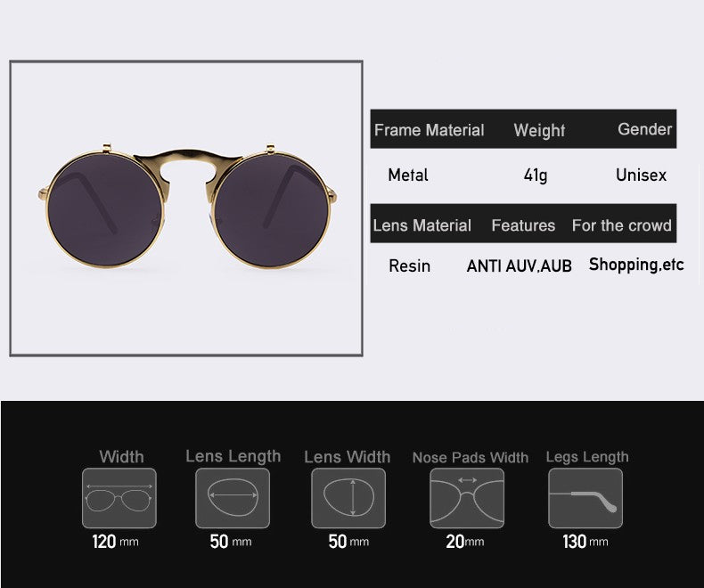Click the 'Unisex' value

[641, 175]
